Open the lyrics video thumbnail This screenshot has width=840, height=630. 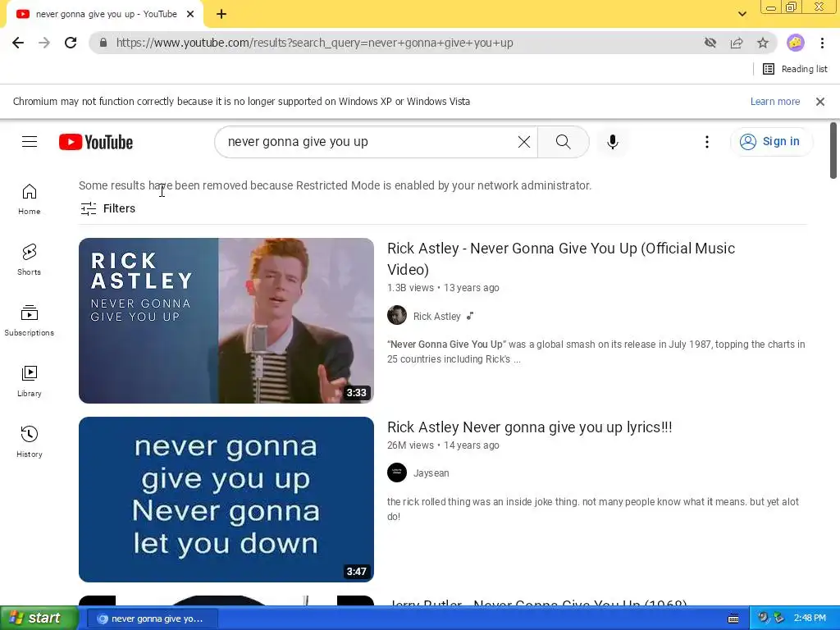coord(226,500)
